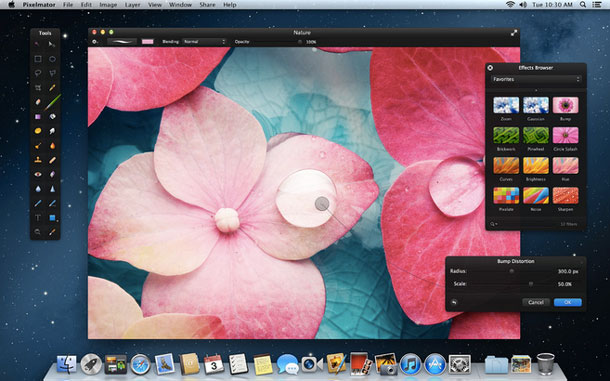Viewport: 610px width, 381px height.
Task: Choose the Clone Stamp tool
Action: (x=38, y=160)
